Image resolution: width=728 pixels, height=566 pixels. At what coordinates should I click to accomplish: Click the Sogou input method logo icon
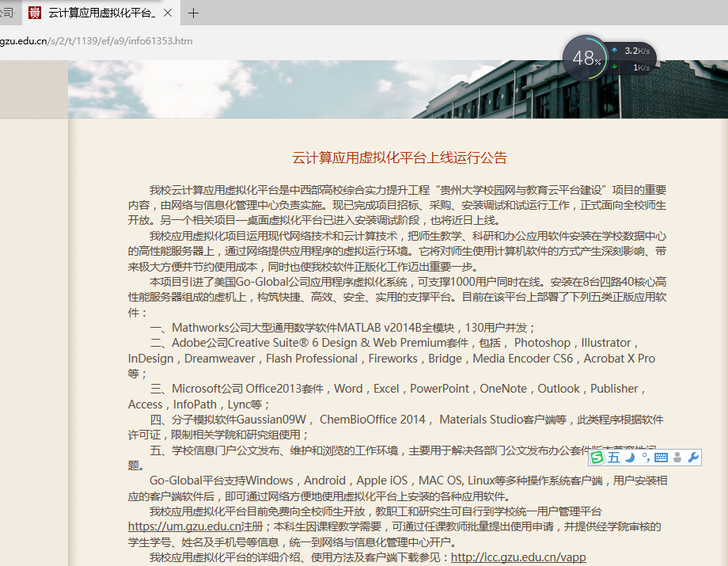[597, 458]
